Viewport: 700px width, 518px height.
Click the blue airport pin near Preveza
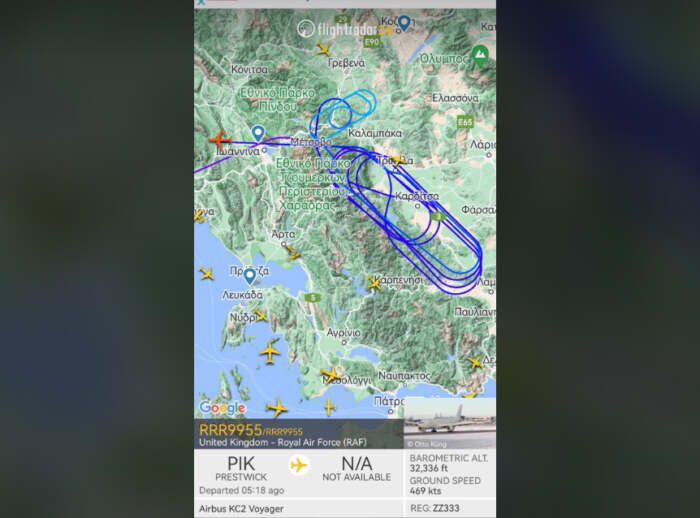250,276
